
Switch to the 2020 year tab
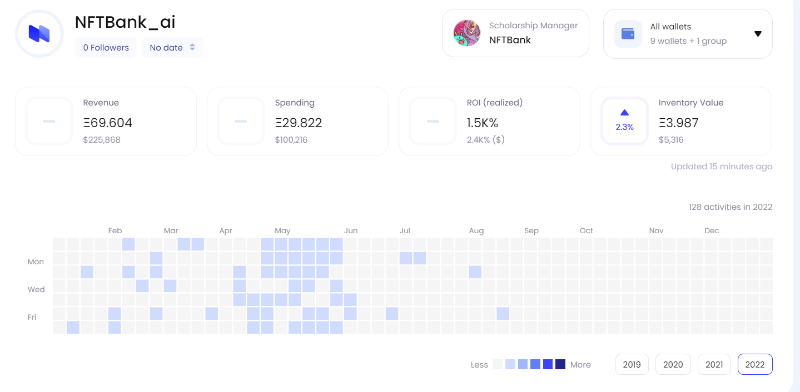click(x=673, y=364)
